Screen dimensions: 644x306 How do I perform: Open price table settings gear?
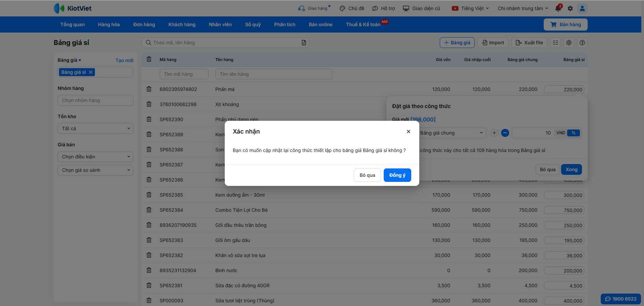click(569, 43)
